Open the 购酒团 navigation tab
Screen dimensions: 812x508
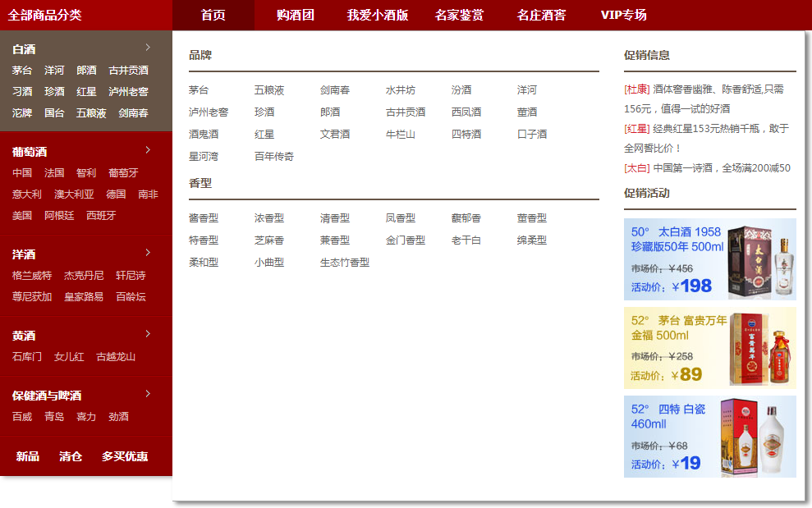coord(296,15)
